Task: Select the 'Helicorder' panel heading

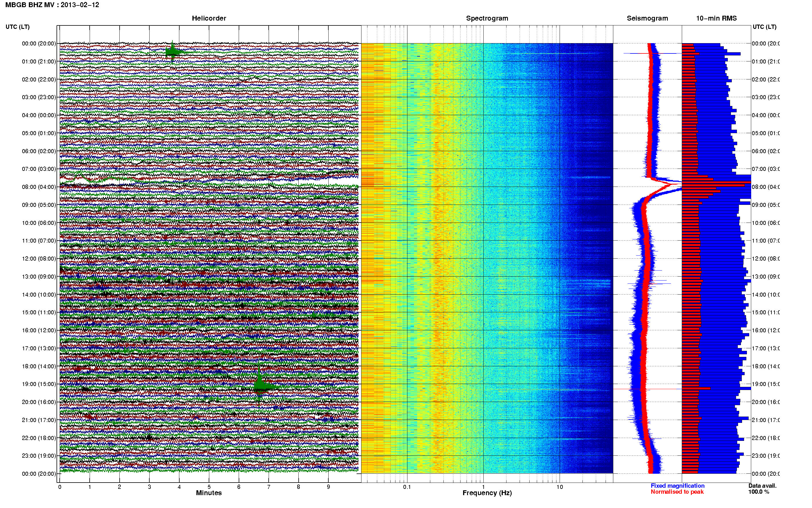Action: 209,19
